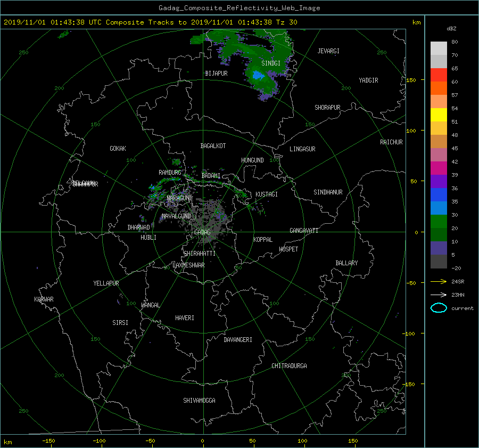Click the '-150' bottom axis tick label
Screen dimensions: 479x448
point(48,441)
